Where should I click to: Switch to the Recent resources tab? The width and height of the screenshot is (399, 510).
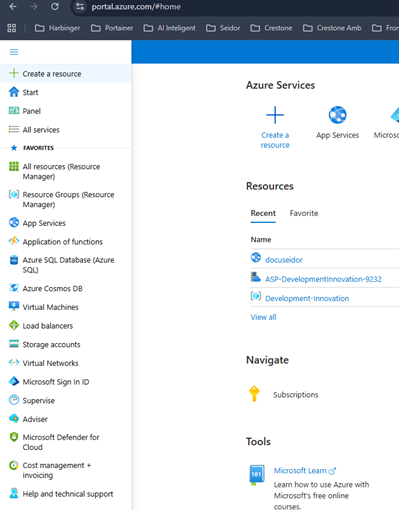click(x=263, y=213)
